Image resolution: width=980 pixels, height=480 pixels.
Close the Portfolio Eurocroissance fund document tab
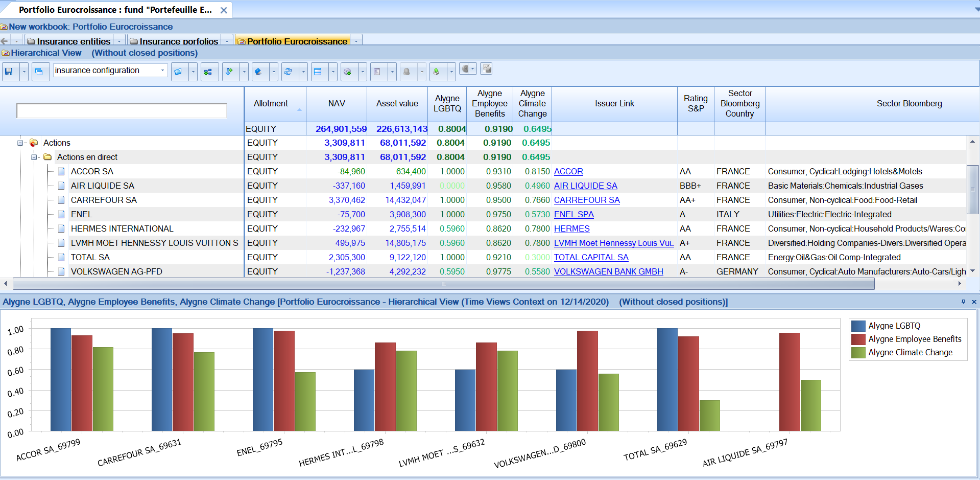224,10
